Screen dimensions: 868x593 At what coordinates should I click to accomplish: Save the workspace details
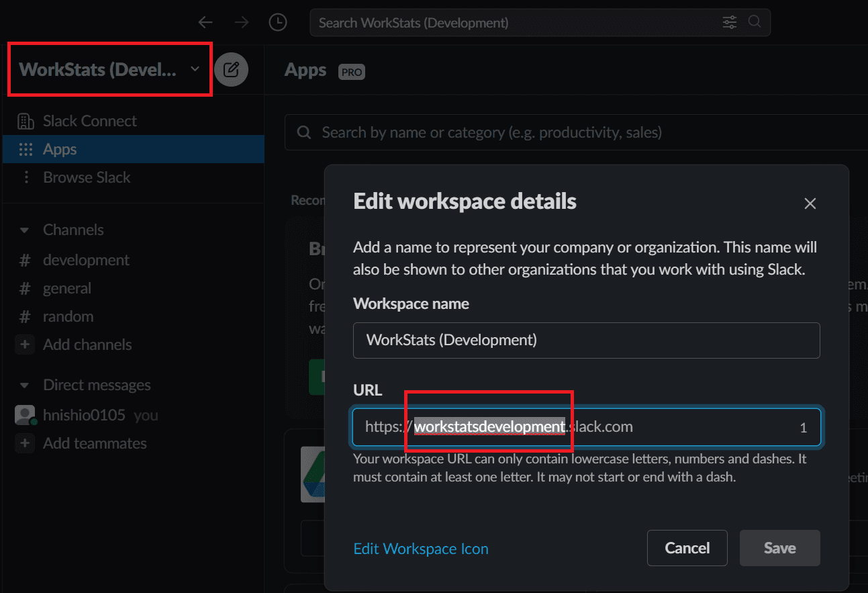point(780,548)
